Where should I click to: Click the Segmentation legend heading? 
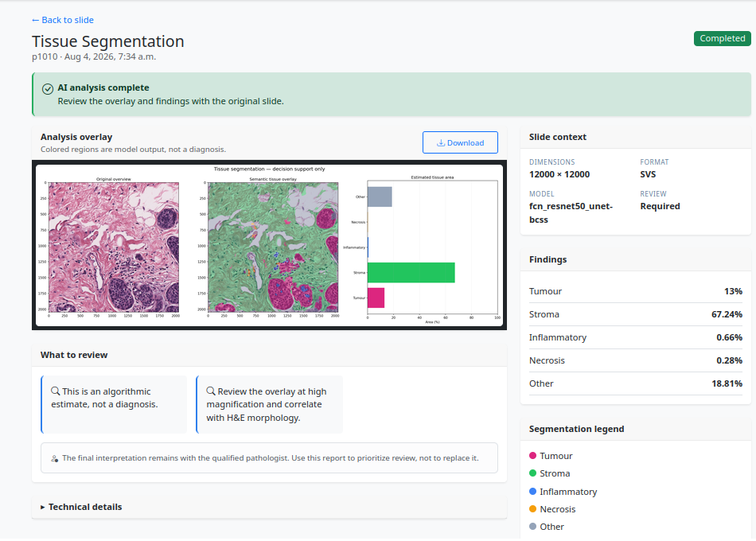coord(576,429)
